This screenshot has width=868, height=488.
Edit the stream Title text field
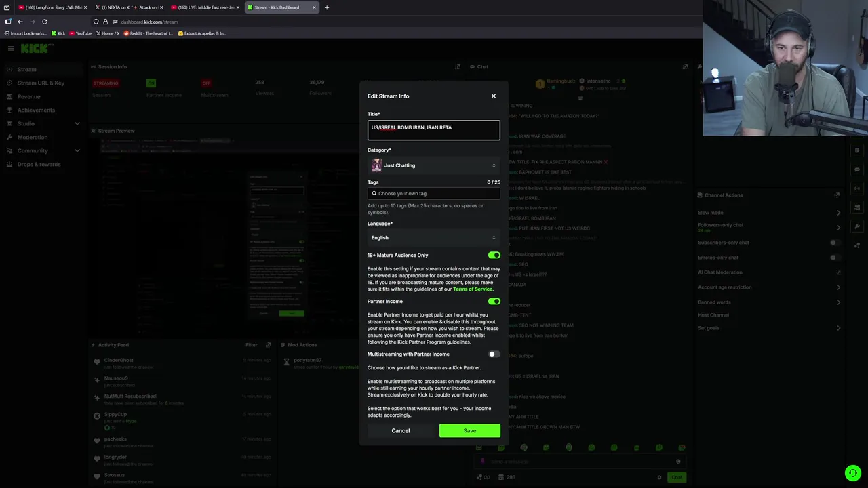tap(434, 130)
